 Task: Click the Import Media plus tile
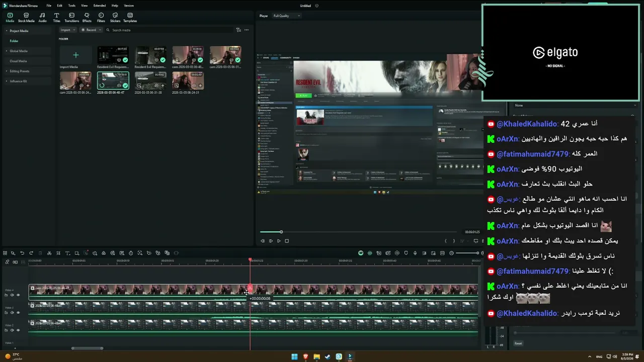point(75,55)
